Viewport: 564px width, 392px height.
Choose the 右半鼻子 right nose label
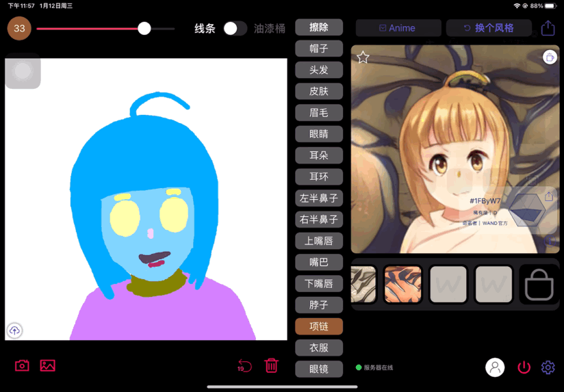(319, 220)
